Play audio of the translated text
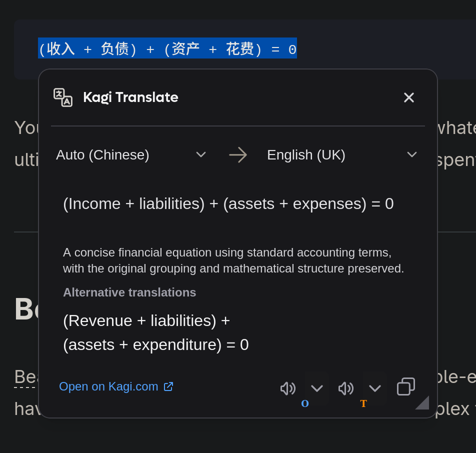 click(346, 388)
